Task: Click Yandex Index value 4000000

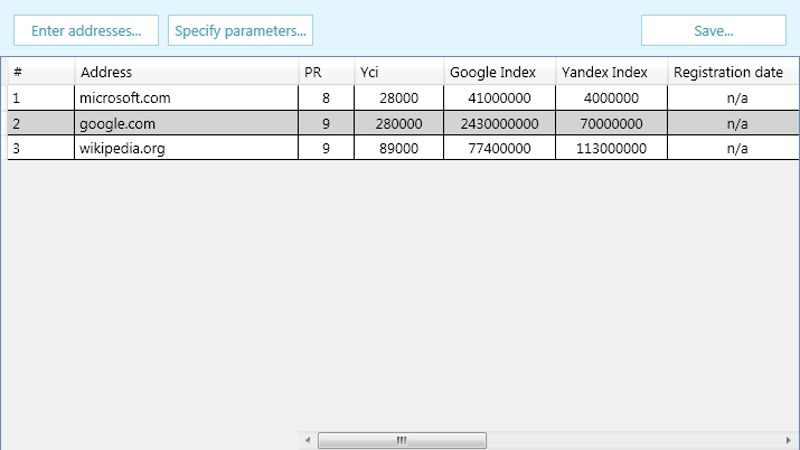Action: (x=611, y=98)
